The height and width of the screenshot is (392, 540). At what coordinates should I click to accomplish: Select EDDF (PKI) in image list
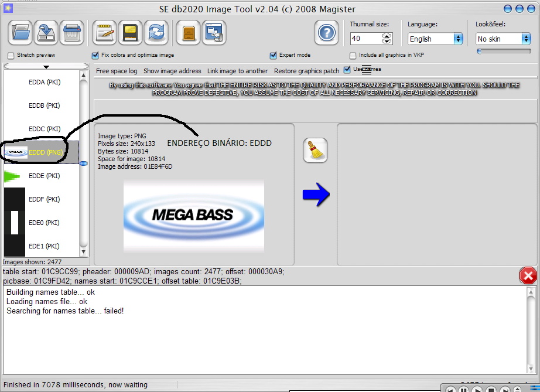coord(42,199)
